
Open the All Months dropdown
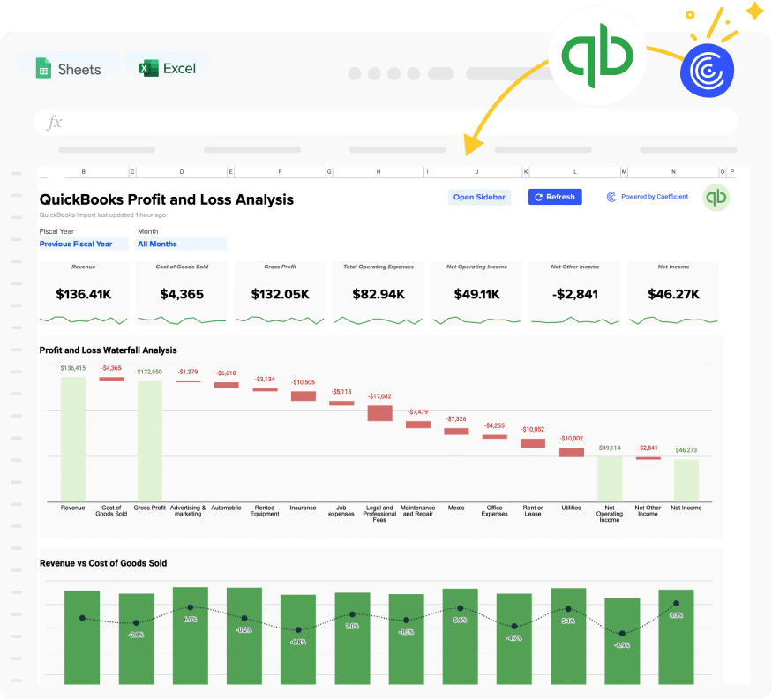click(181, 244)
